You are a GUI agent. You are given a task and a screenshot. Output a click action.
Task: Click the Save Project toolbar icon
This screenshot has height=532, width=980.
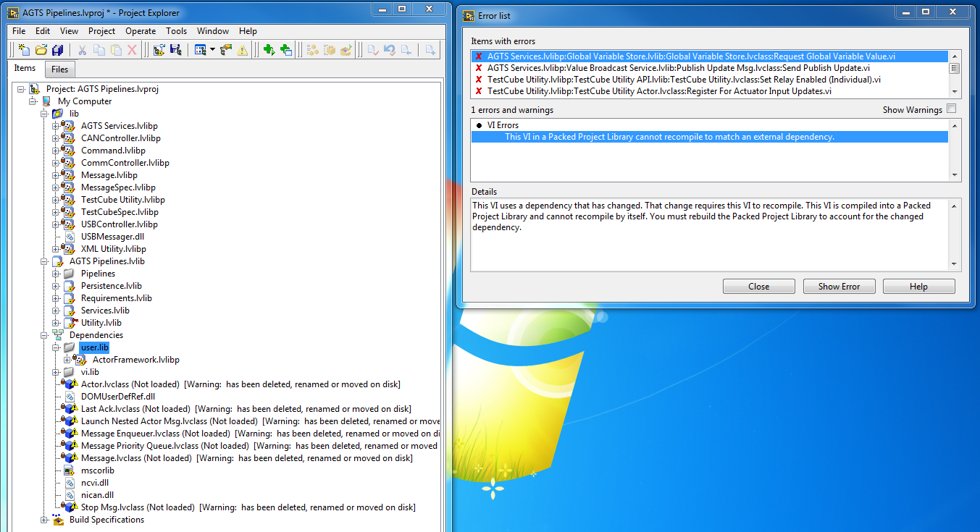click(175, 50)
